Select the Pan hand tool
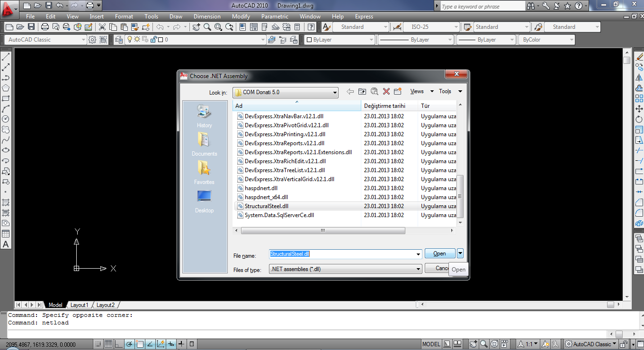Image resolution: width=644 pixels, height=350 pixels. [197, 27]
